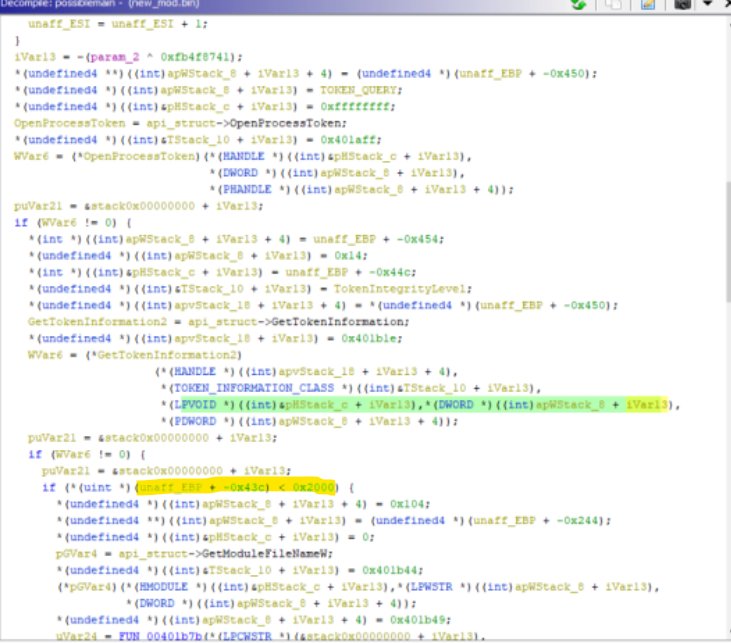Click the address 0x401b1e

(368, 339)
